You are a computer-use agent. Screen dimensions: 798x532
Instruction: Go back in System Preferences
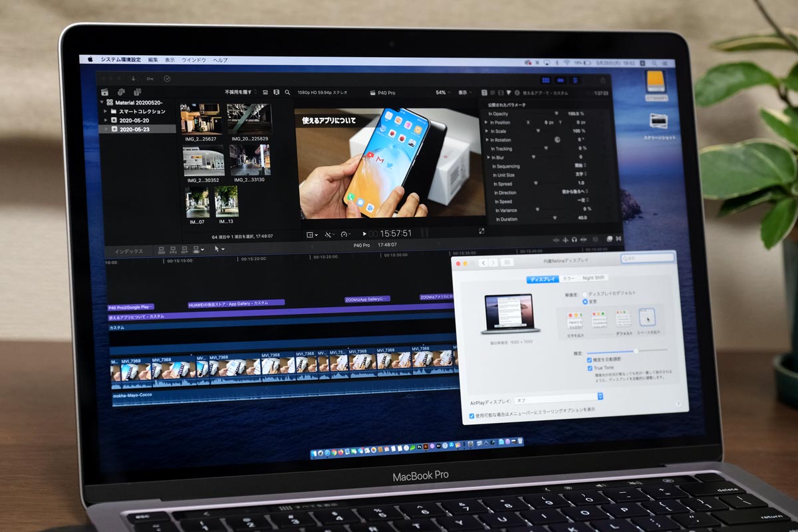[483, 263]
